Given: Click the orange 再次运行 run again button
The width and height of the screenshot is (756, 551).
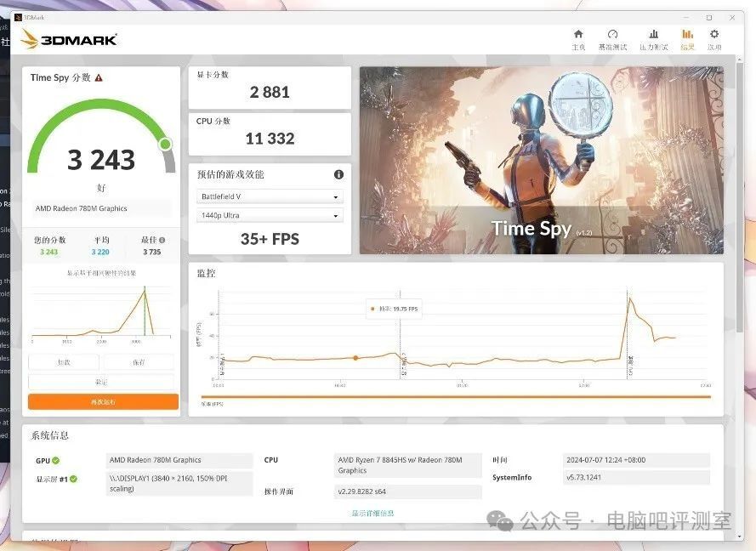Looking at the screenshot, I should 103,401.
